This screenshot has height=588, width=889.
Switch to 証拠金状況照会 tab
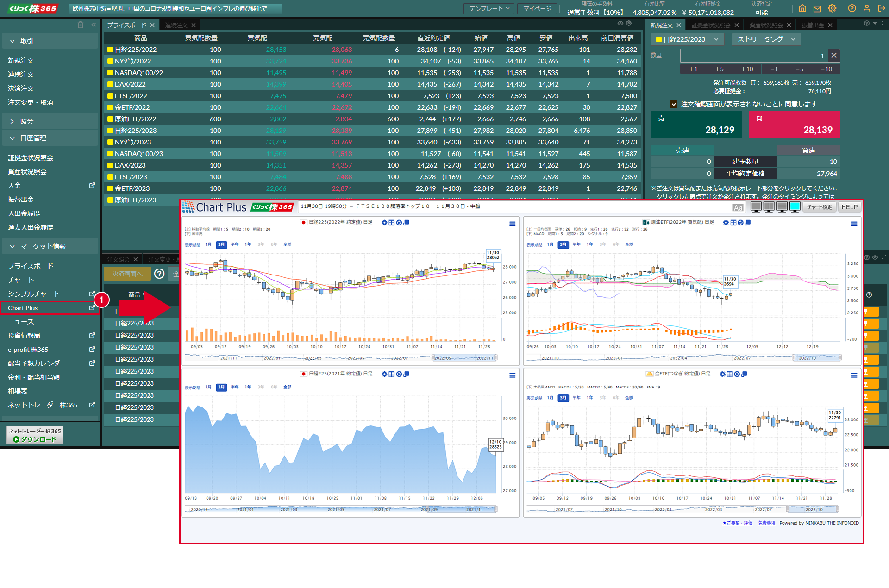(711, 25)
